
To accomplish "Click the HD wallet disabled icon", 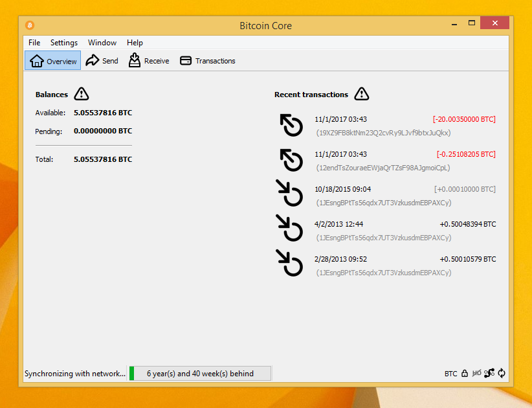I will point(477,374).
